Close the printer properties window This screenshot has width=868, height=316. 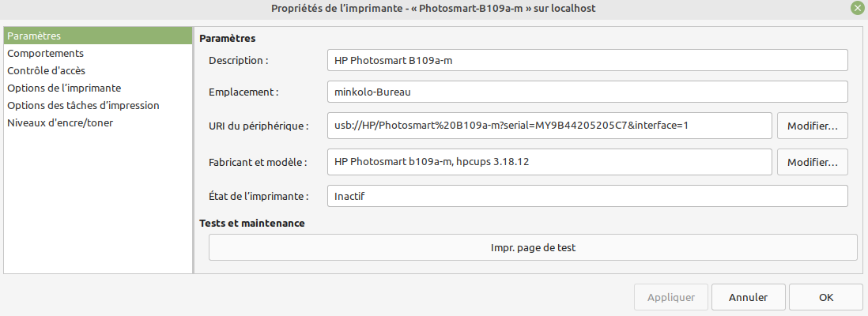pyautogui.click(x=857, y=8)
